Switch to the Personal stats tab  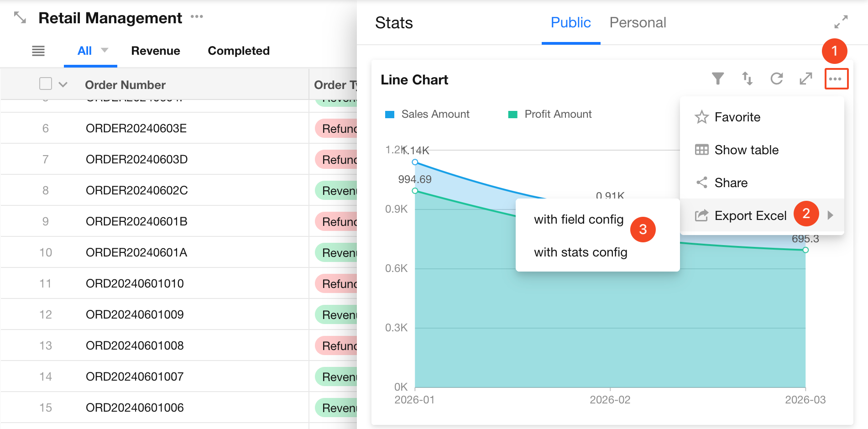pos(638,23)
